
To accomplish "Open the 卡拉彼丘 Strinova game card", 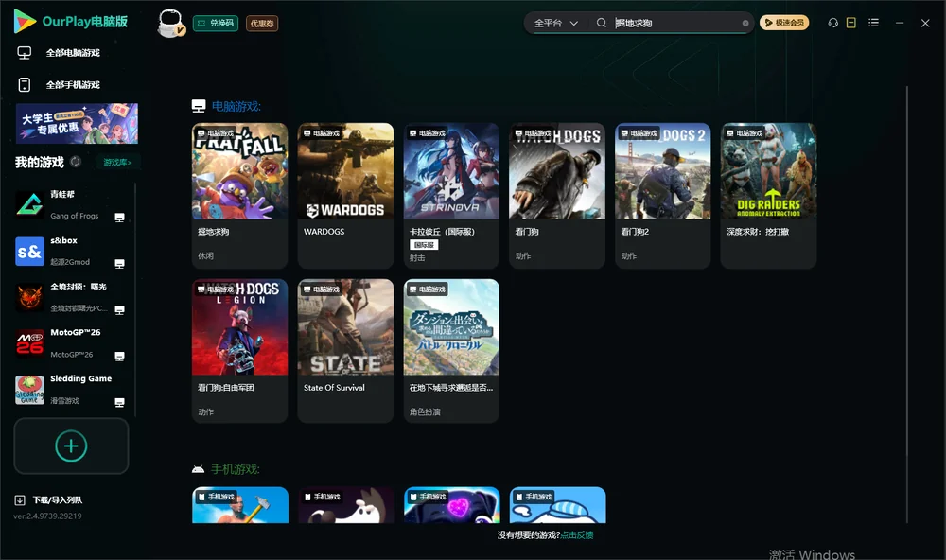I will (x=451, y=196).
